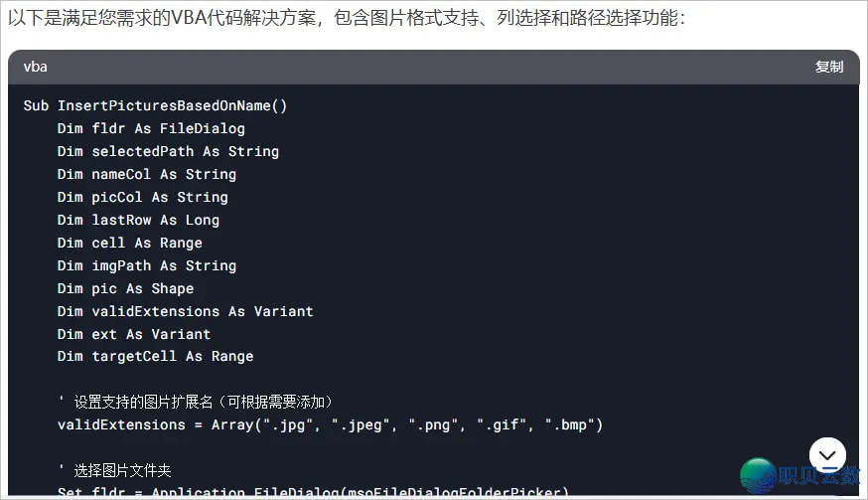
Task: Click the vba language label in code header
Action: [x=36, y=67]
